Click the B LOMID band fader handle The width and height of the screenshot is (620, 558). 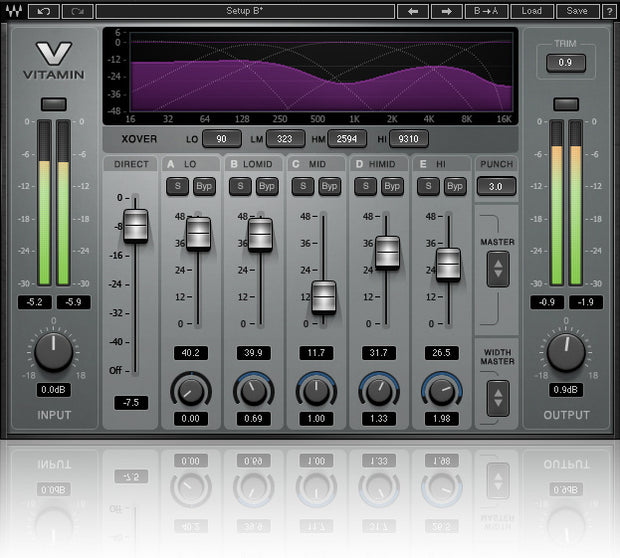click(x=261, y=235)
